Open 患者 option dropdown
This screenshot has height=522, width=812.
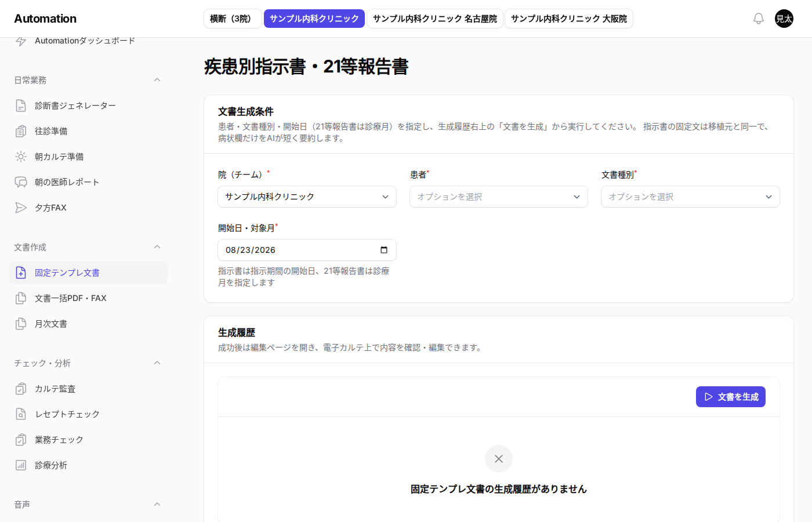click(499, 197)
